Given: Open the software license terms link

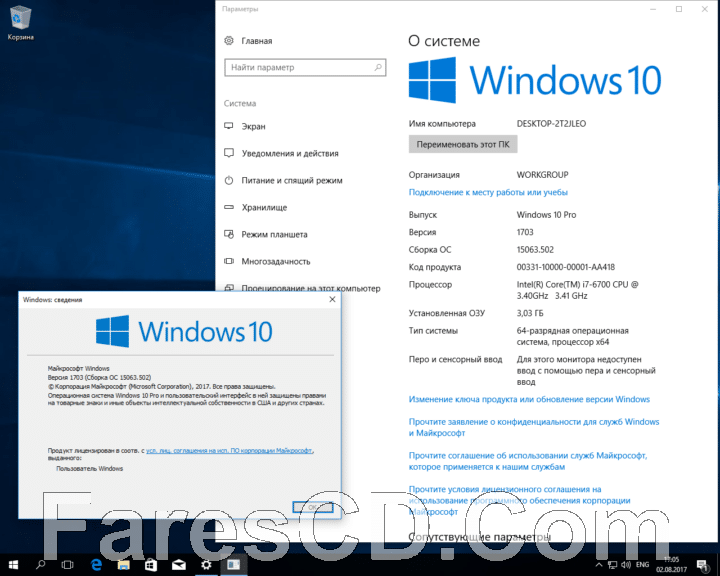Looking at the screenshot, I should pos(519,500).
